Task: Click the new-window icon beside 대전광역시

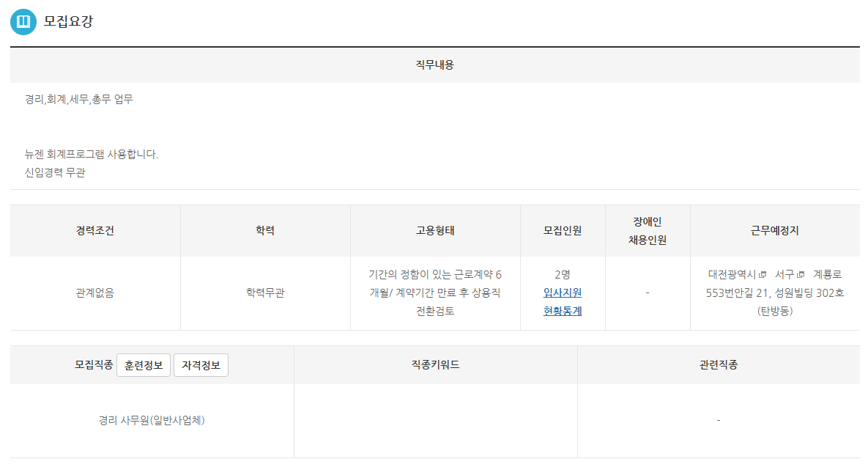Action: (x=763, y=275)
